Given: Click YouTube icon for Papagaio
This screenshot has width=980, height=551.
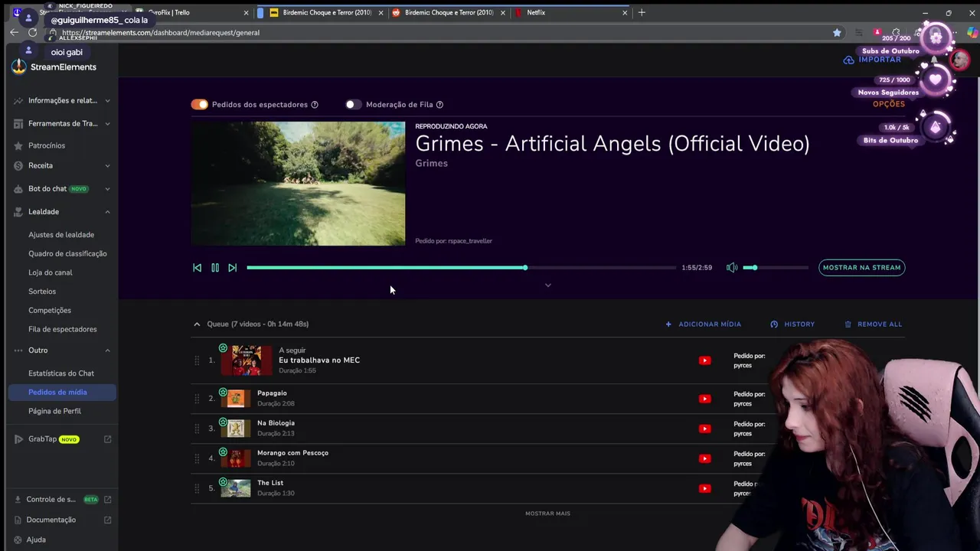Looking at the screenshot, I should coord(704,399).
